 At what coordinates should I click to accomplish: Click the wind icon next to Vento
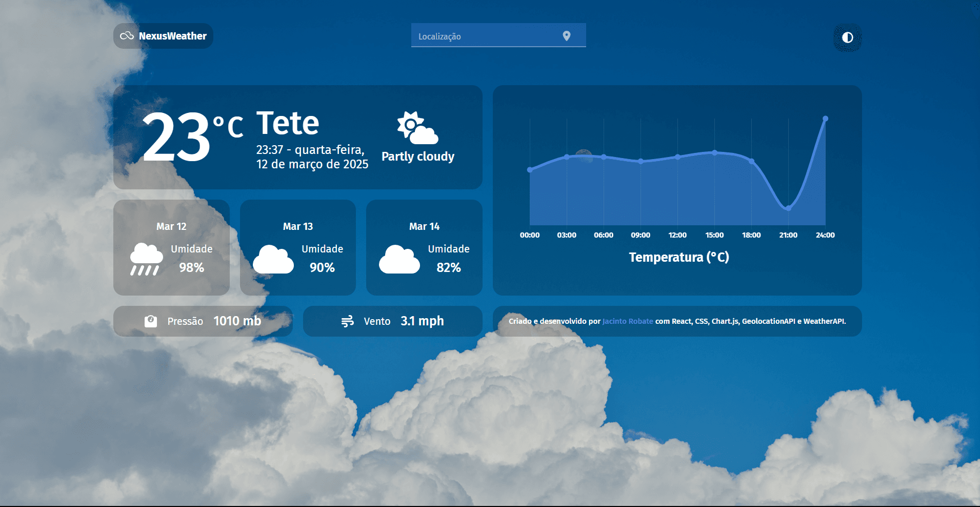pos(348,321)
